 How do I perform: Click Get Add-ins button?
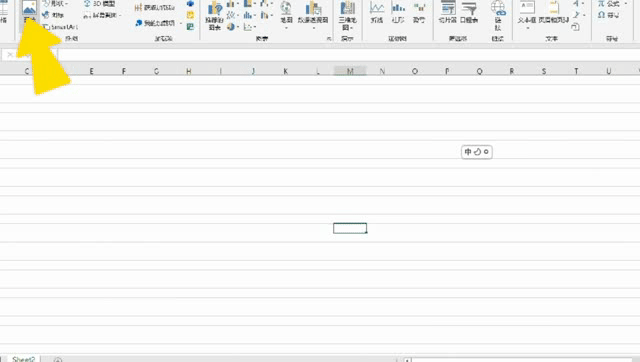(x=155, y=7)
